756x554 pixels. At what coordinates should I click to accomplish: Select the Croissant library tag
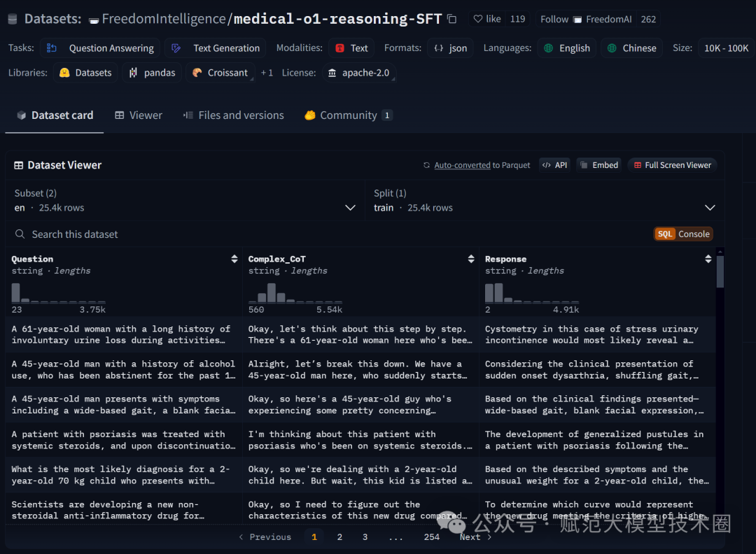(x=220, y=73)
